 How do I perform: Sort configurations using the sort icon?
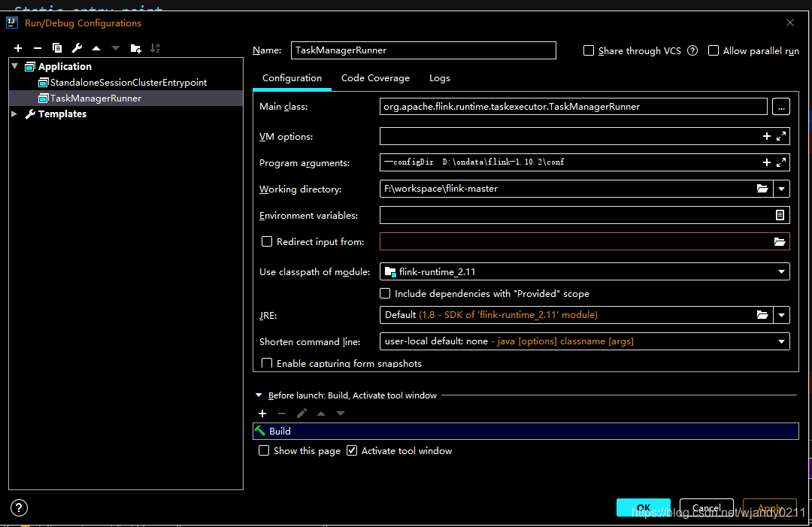[155, 48]
